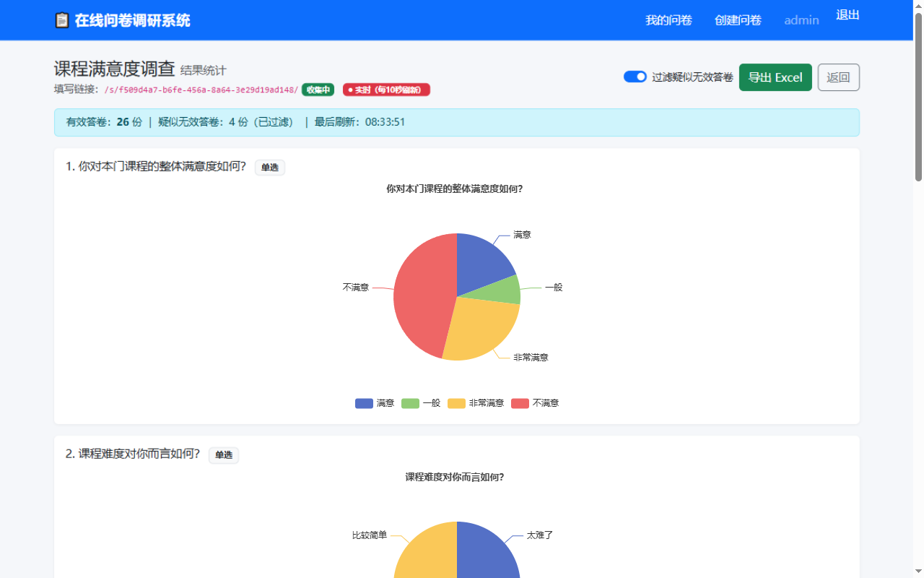The image size is (924, 578).
Task: Click the 导出 Excel button
Action: 775,77
